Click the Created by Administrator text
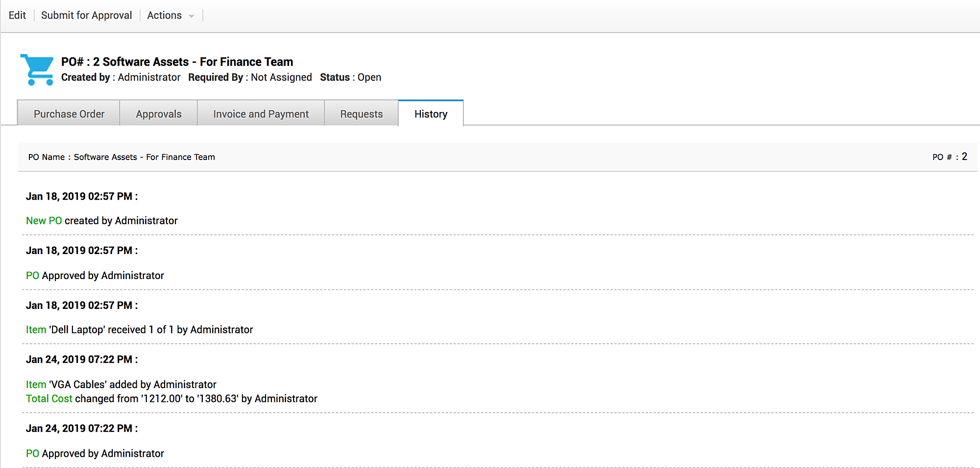Screen dimensions: 980x468 [121, 77]
